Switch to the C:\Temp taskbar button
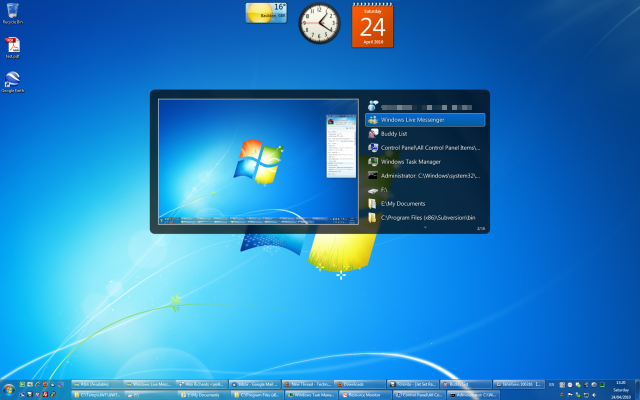Screen dimensions: 640x400 point(97,395)
